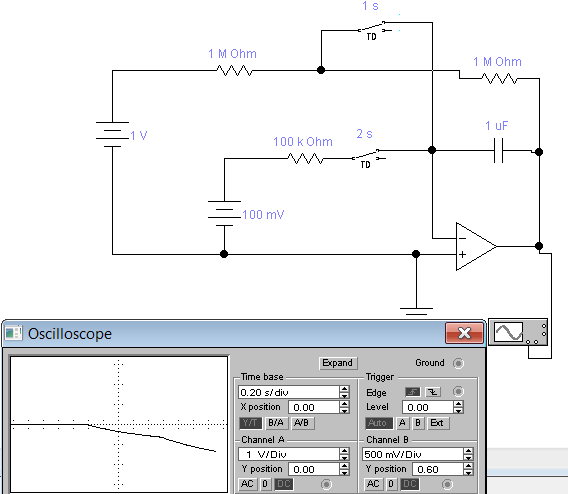Increase Channel A V/Div scale

[x=344, y=451]
